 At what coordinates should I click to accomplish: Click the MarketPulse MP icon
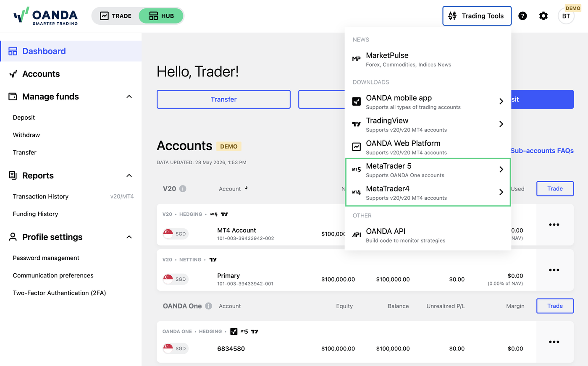(356, 59)
